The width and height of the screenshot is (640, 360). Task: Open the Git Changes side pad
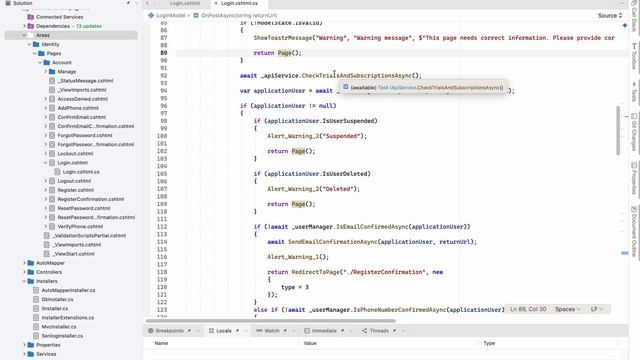634,133
